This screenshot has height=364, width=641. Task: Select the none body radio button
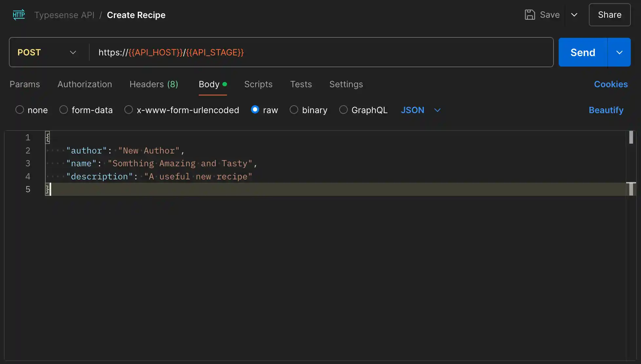point(20,110)
